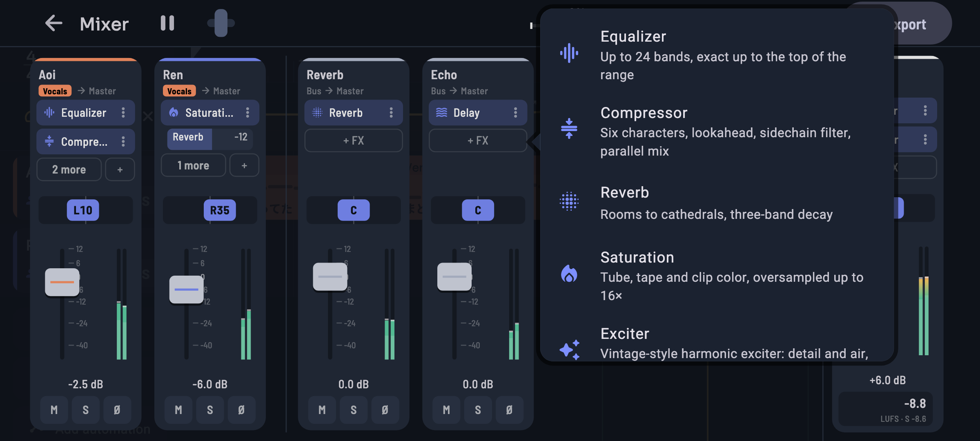Mute the Reverb bus
The height and width of the screenshot is (441, 980).
click(322, 410)
